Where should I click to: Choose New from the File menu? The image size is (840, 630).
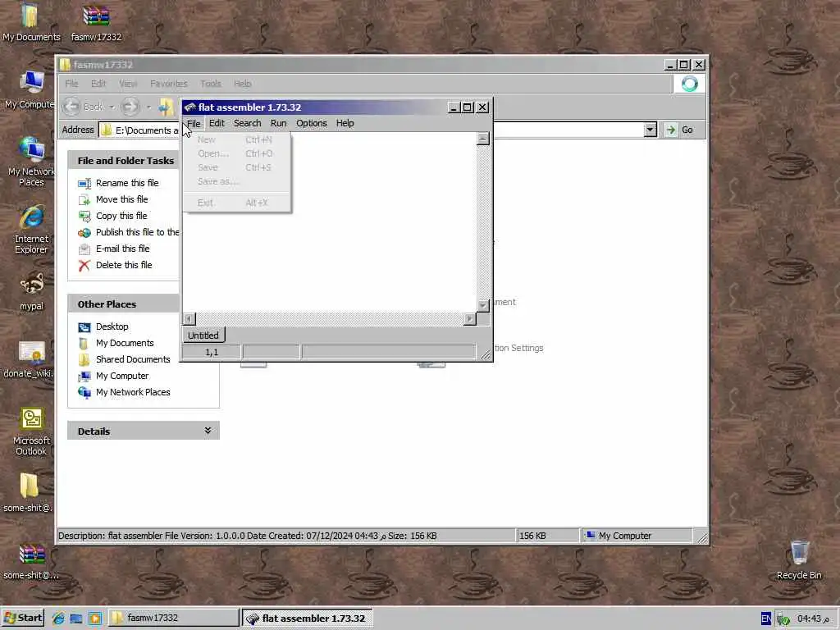click(x=237, y=139)
